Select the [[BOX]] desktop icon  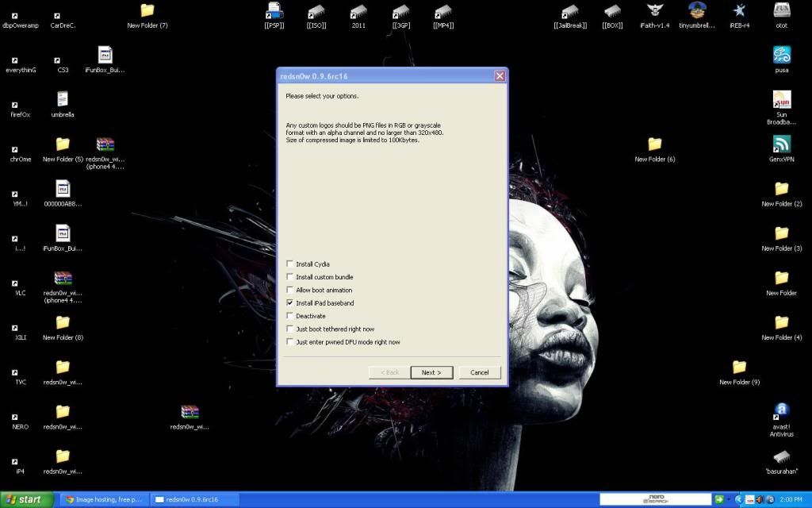point(613,16)
